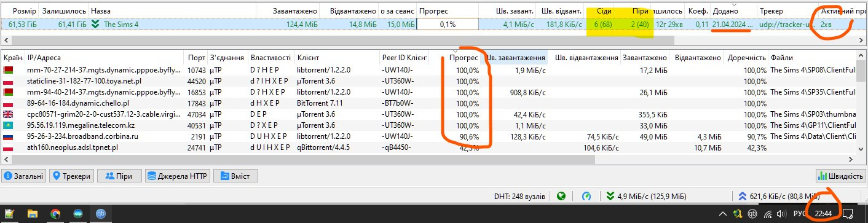This screenshot has width=868, height=223.
Task: Sort peers by the Клієнт column
Action: 337,58
